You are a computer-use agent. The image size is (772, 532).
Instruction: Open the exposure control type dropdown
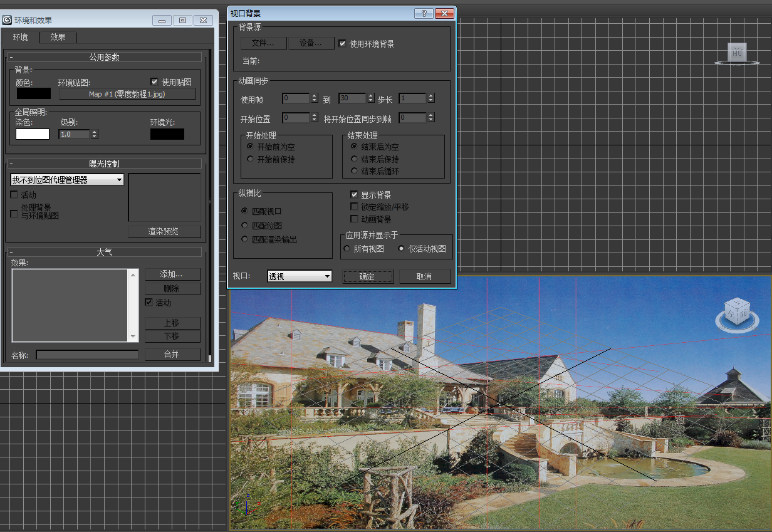tap(67, 180)
